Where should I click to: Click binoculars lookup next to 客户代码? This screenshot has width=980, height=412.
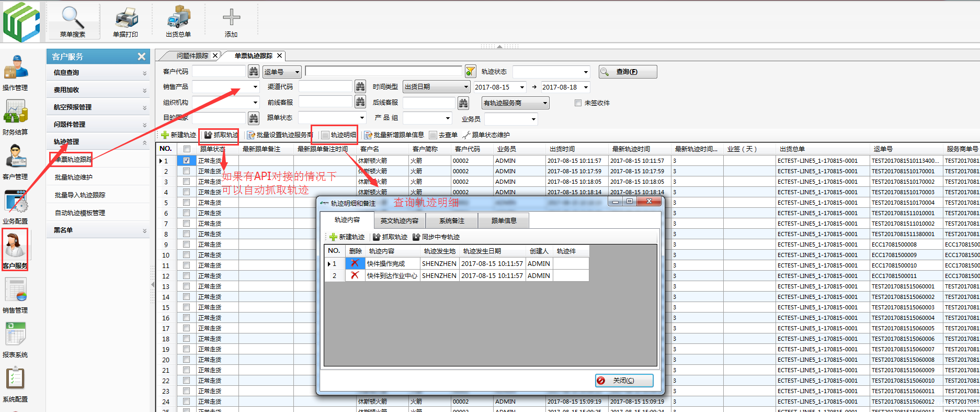pyautogui.click(x=253, y=71)
